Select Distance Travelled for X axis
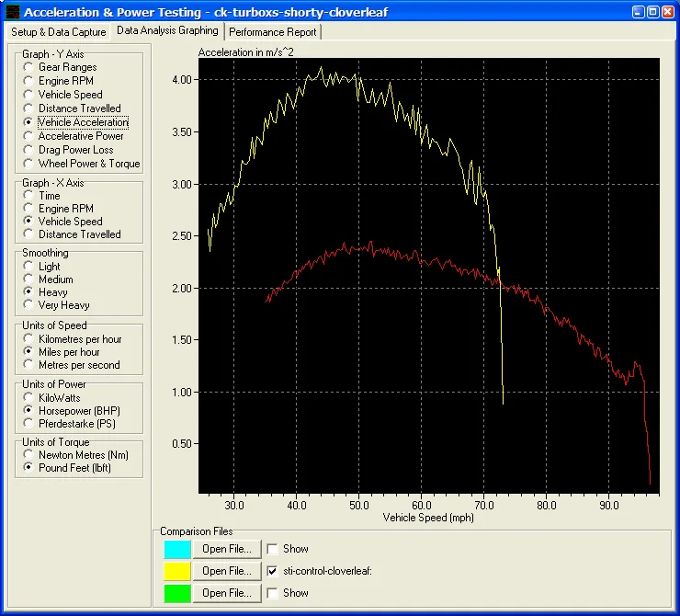This screenshot has height=616, width=680. (x=29, y=234)
